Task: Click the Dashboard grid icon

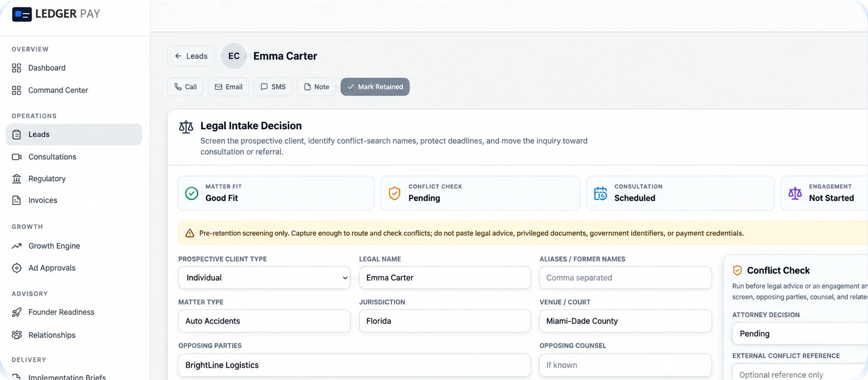Action: click(x=17, y=68)
